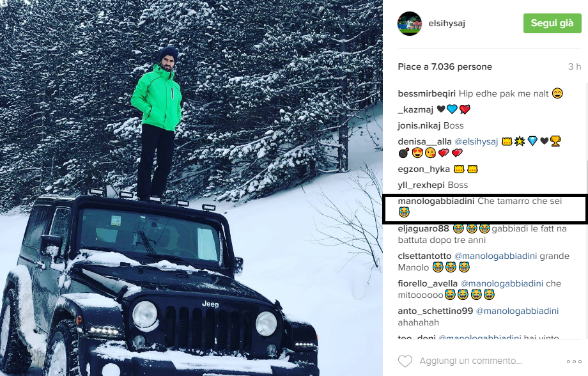
Task: Open the _kazmaj commenter profile
Action: pos(415,109)
